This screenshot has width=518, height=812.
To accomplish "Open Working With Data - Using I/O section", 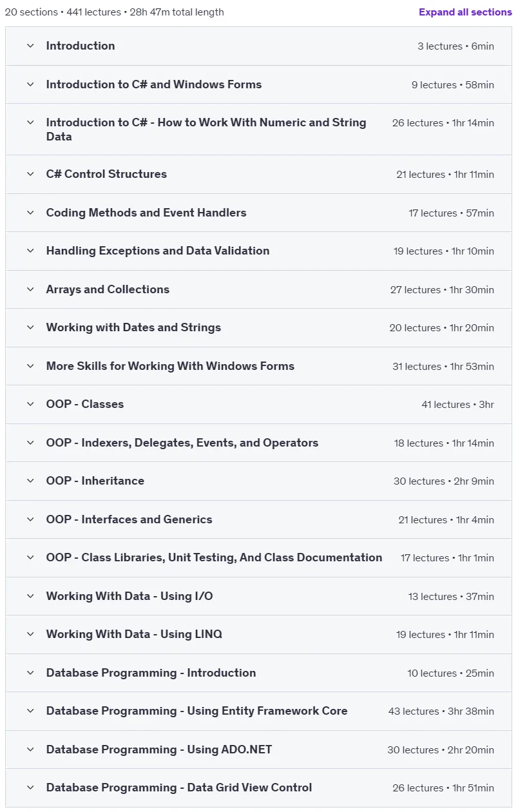I will tap(258, 596).
